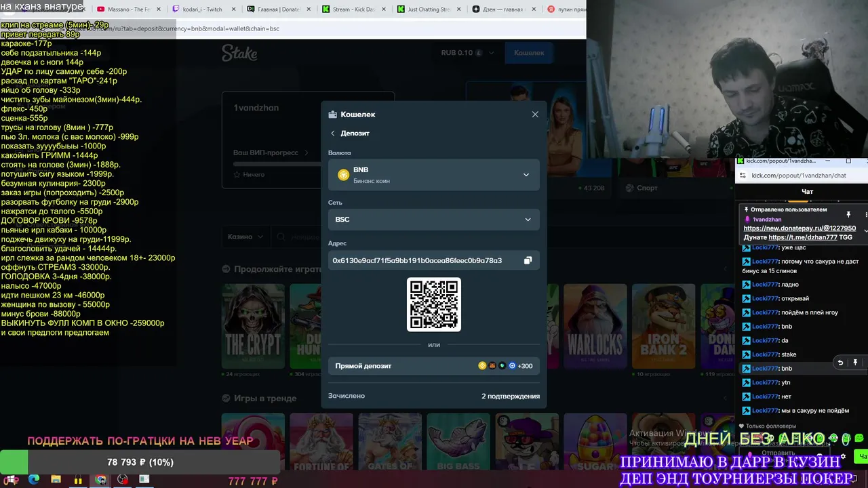The width and height of the screenshot is (868, 488).
Task: Collapse the pinned message chevron
Action: (865, 231)
